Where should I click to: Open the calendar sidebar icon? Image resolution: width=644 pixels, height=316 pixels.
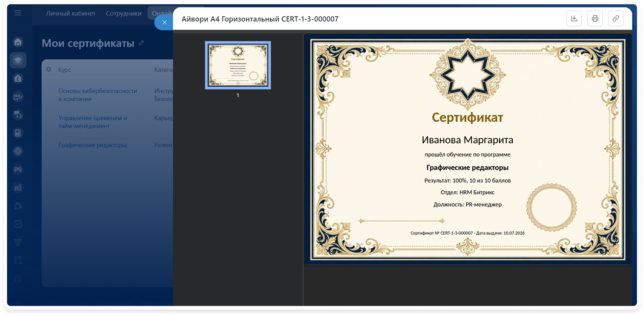pos(18,261)
